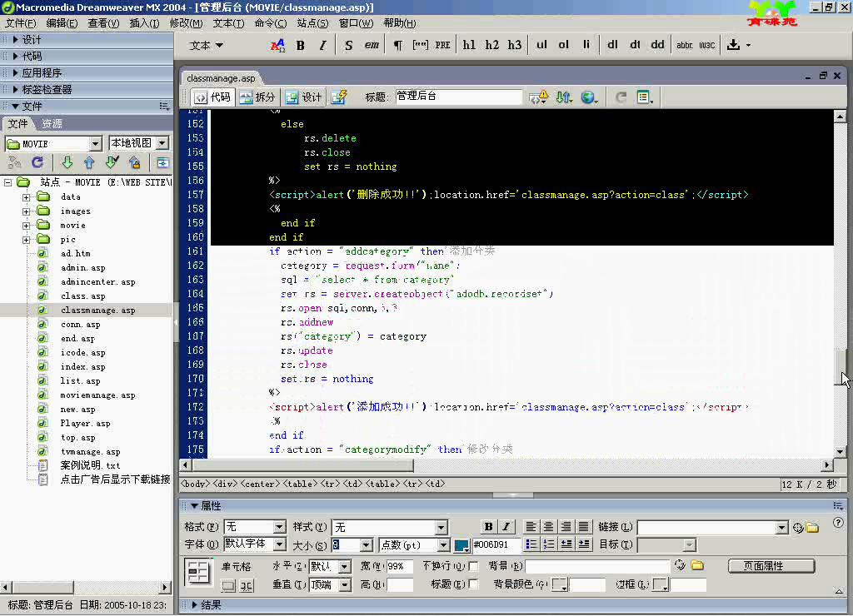Insert a paragraph with the pilcrow icon
853x616 pixels.
tap(397, 45)
